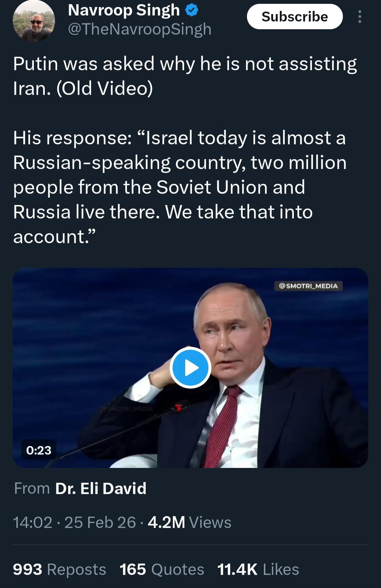The height and width of the screenshot is (588, 381).
Task: Show the 165 Quotes list
Action: click(x=162, y=569)
